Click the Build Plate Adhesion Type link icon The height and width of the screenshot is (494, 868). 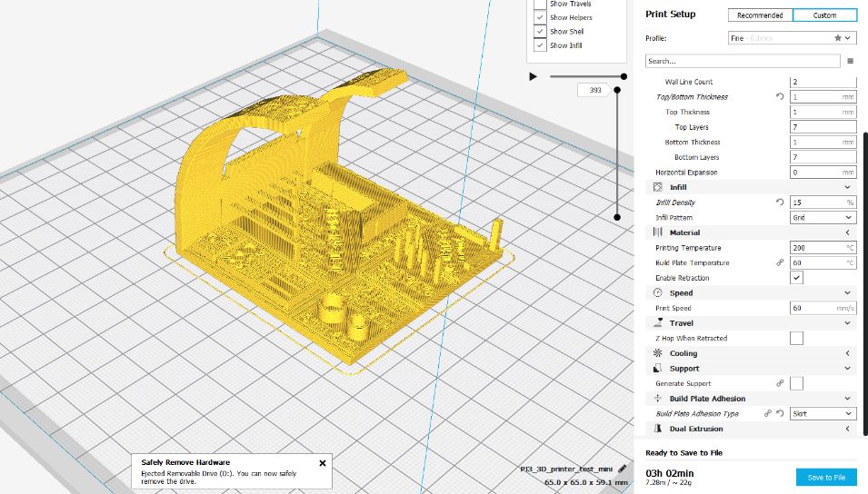(x=768, y=413)
